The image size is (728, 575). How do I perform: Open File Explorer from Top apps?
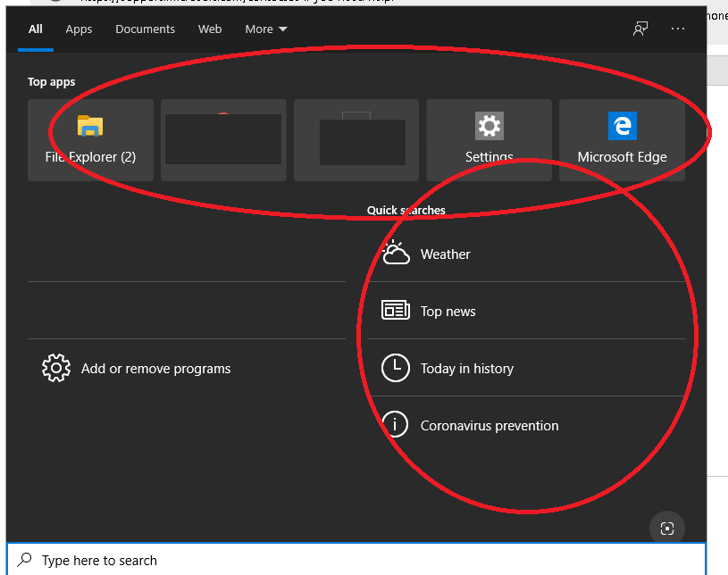coord(90,140)
